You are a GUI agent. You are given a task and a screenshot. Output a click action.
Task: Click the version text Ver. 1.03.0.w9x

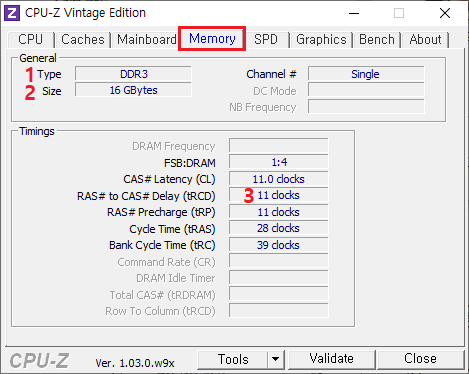tap(135, 363)
